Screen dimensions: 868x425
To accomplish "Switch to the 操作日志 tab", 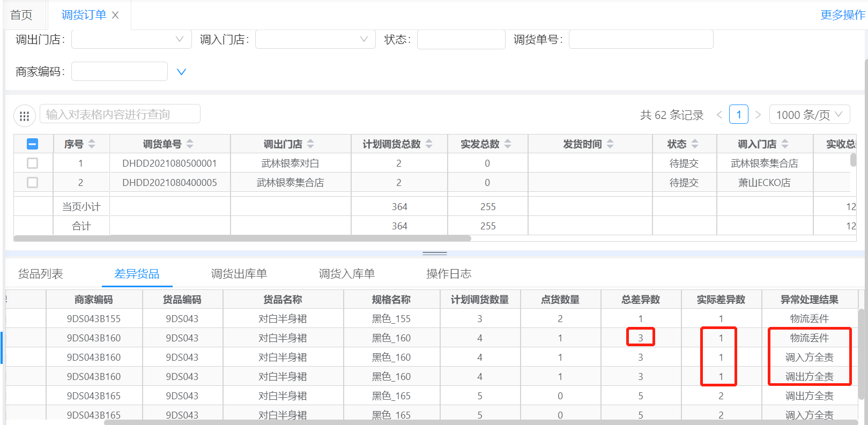I will coord(449,274).
